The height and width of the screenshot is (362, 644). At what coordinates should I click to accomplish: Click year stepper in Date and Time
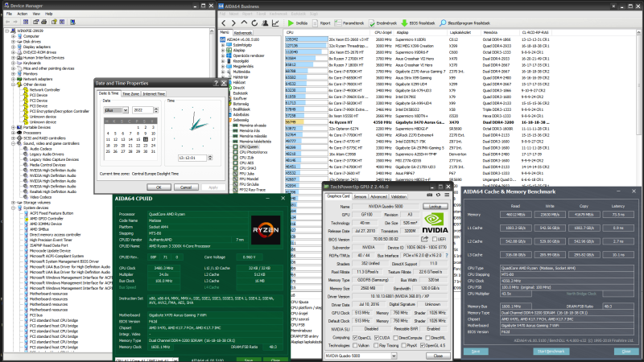click(155, 110)
